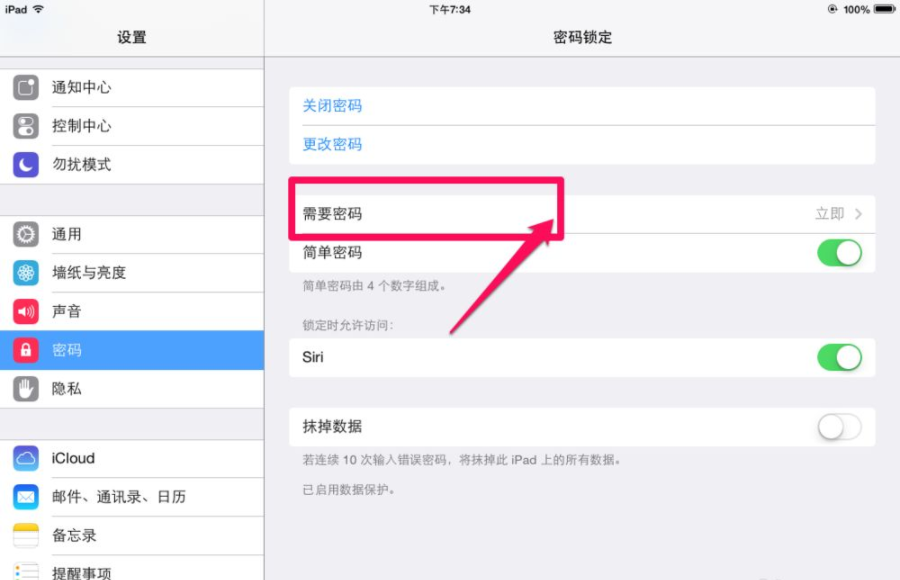Tap the 已启用数据保护 note

coord(348,490)
